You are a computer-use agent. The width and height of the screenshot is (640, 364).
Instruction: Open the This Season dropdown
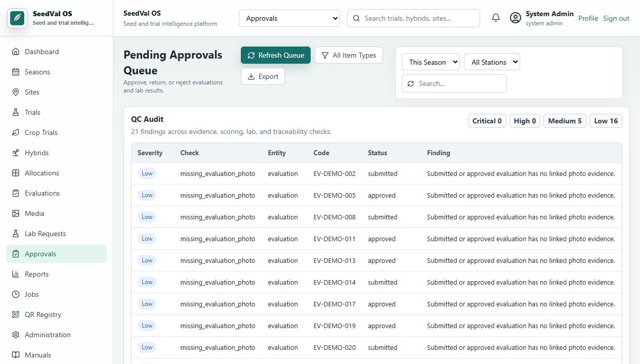(431, 62)
